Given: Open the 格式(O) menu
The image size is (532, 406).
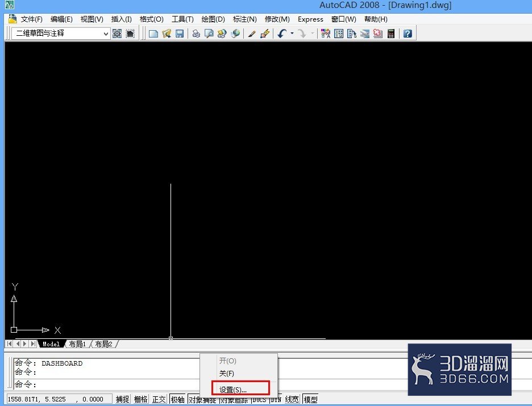Looking at the screenshot, I should pos(152,19).
